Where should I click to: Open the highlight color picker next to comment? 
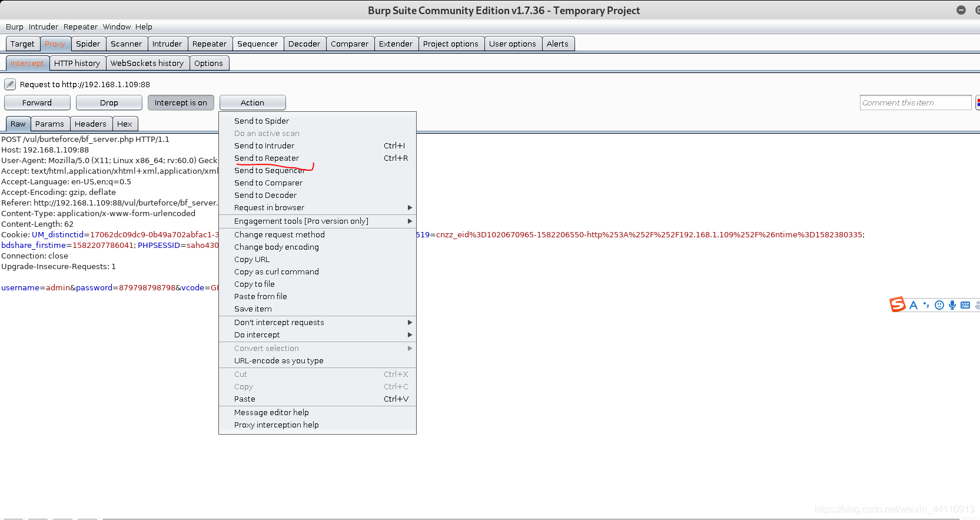pyautogui.click(x=978, y=102)
